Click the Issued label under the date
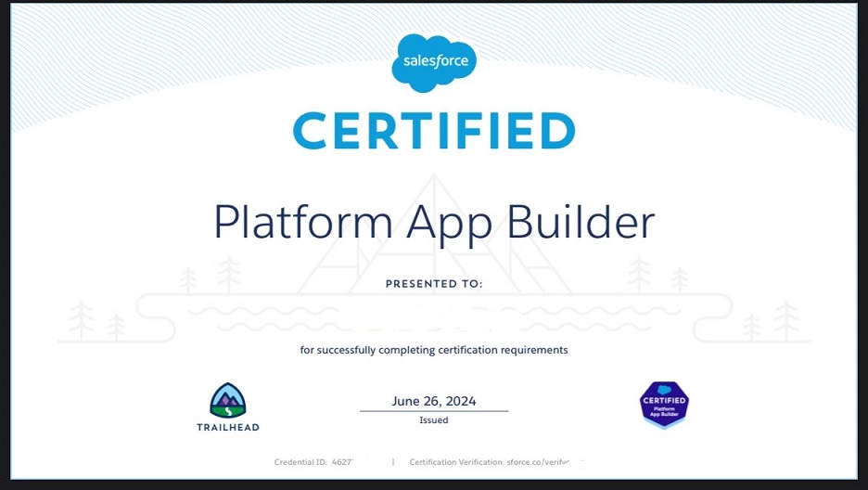868x490 pixels. (x=434, y=420)
